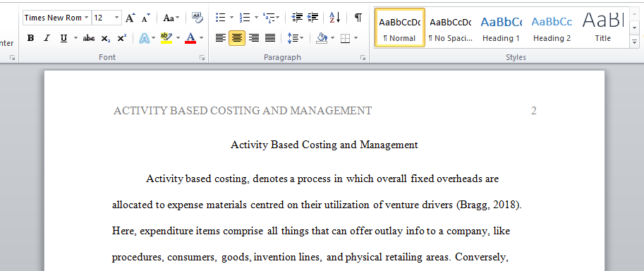Open the font name dropdown
The height and width of the screenshot is (271, 644).
pyautogui.click(x=86, y=18)
